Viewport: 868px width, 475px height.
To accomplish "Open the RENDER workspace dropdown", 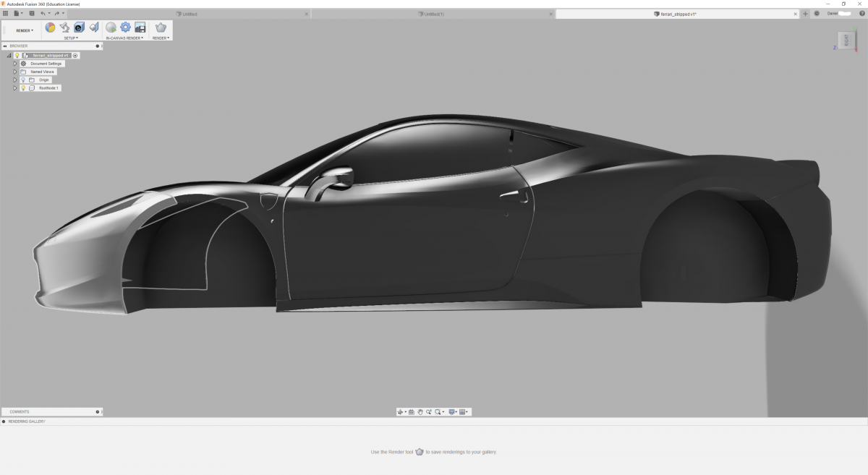I will pos(25,30).
